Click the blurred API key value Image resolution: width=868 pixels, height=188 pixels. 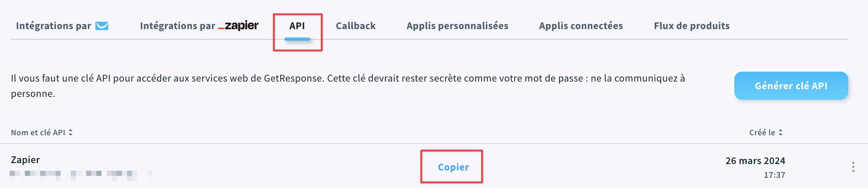click(x=81, y=175)
